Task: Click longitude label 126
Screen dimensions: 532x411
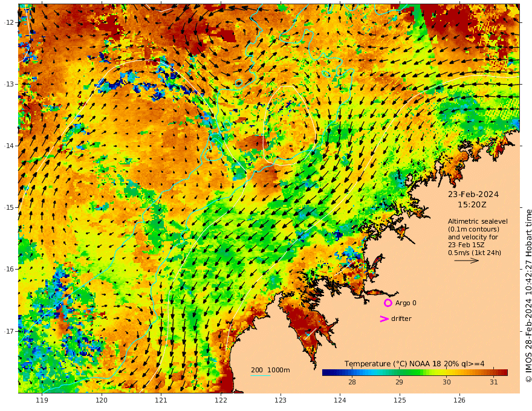Action: (x=459, y=400)
